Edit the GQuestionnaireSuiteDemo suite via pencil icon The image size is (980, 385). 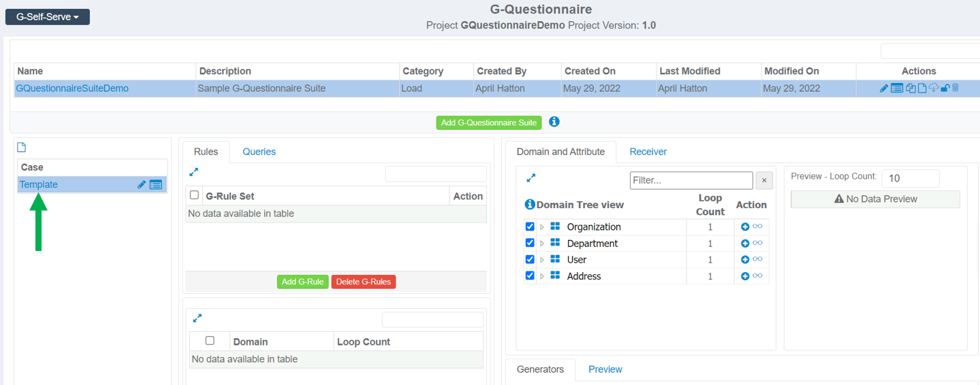pyautogui.click(x=884, y=88)
